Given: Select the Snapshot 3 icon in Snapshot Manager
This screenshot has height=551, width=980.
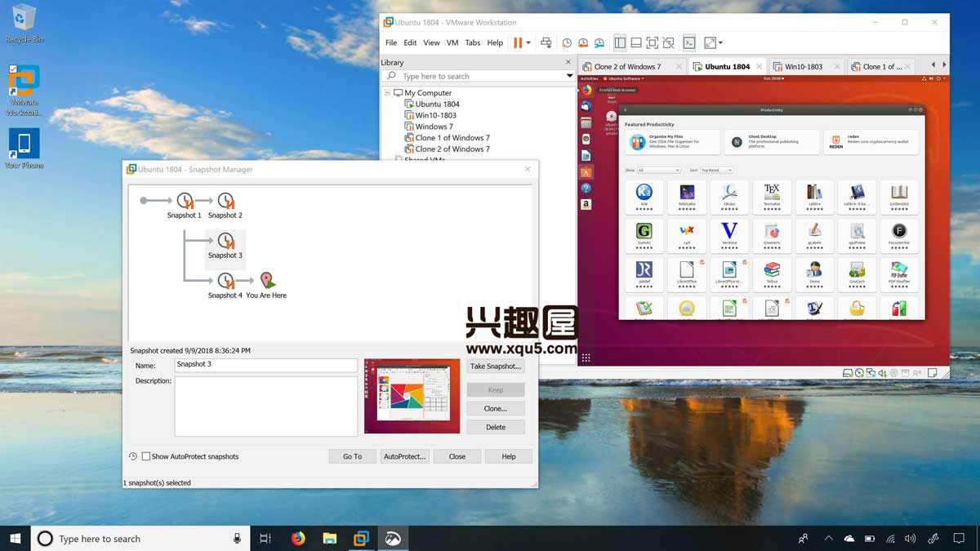Looking at the screenshot, I should (225, 241).
